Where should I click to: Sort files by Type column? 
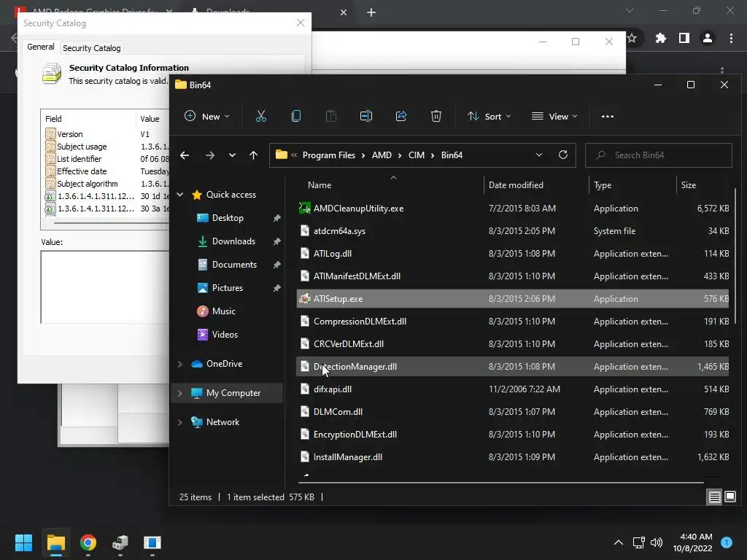tap(602, 185)
